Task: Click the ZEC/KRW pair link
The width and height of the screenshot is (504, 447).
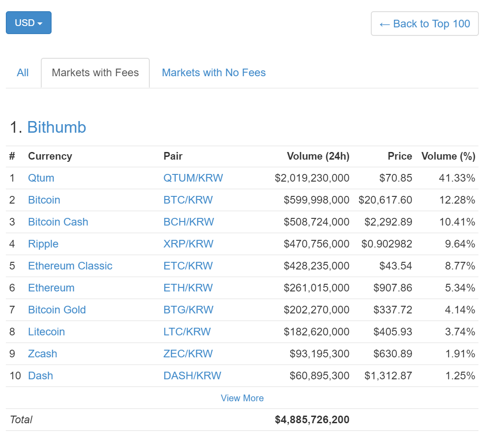Action: coord(188,354)
